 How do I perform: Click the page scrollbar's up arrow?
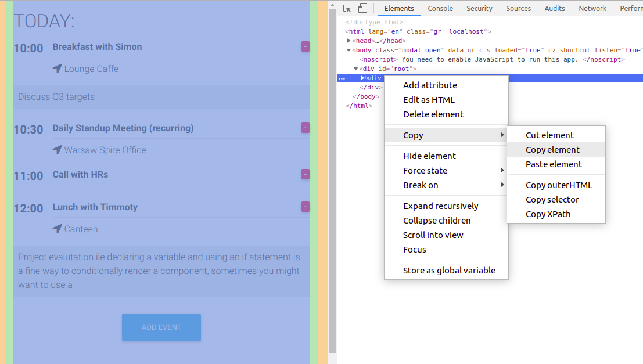(x=333, y=5)
